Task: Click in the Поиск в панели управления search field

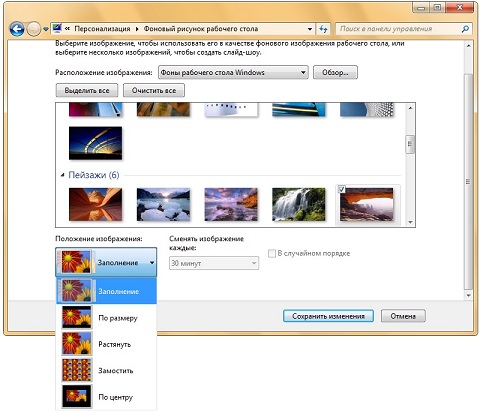Action: tap(398, 29)
